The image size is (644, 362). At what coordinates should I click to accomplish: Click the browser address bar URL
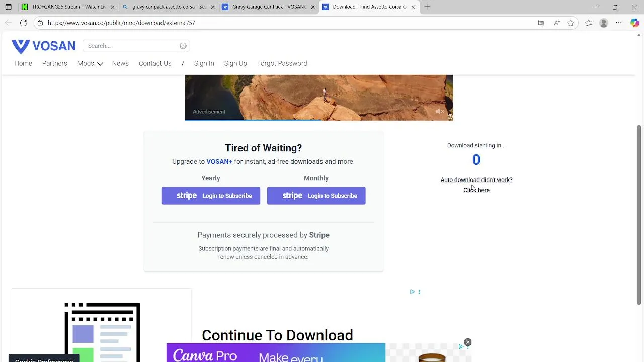pyautogui.click(x=121, y=23)
